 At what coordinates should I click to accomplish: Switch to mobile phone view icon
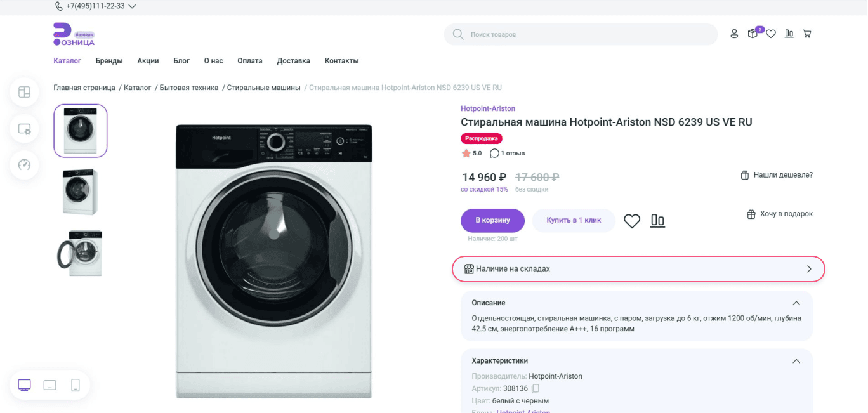(x=76, y=385)
